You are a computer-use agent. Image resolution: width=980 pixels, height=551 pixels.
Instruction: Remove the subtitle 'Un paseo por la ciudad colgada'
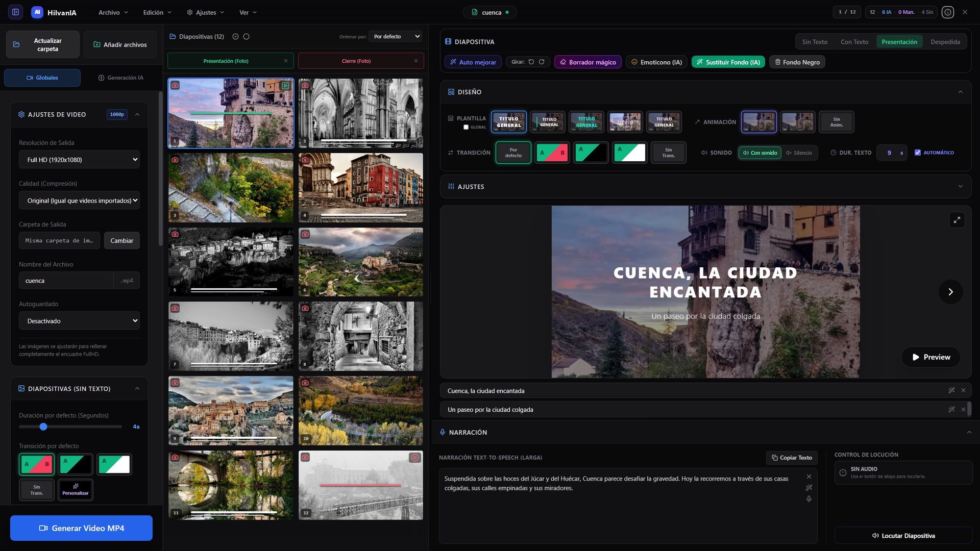(x=963, y=409)
